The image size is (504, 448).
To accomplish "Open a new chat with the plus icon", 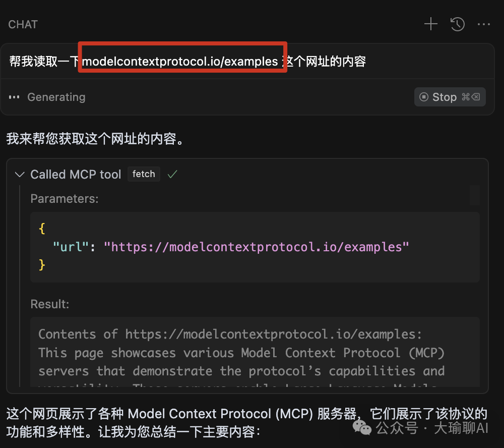I will 430,24.
